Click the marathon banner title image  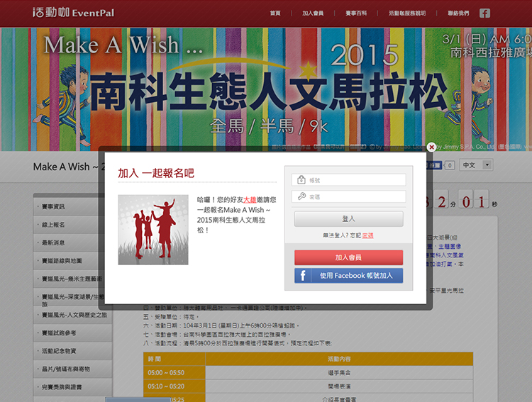[x=266, y=89]
